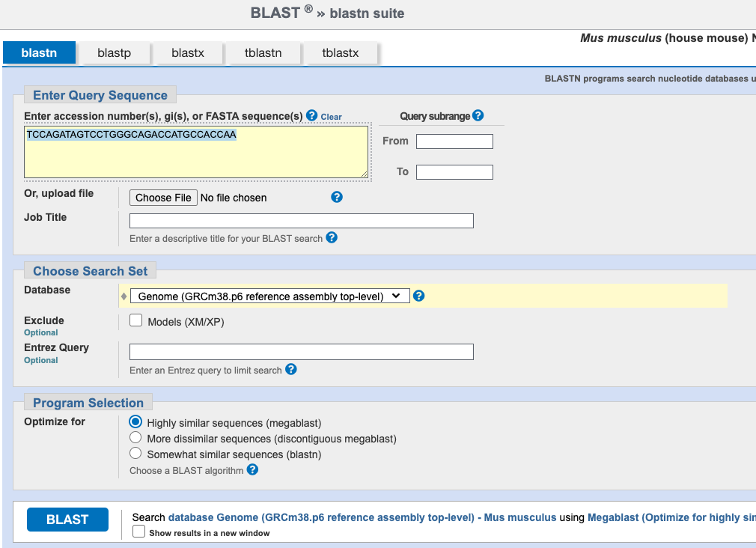756x548 pixels.
Task: Click the Choose File button
Action: (x=163, y=198)
